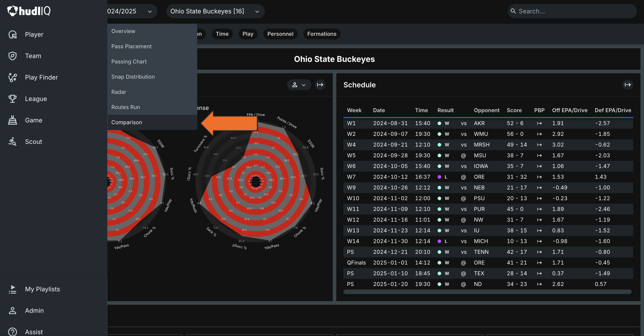This screenshot has width=644, height=336.
Task: Click the Assist question mark icon
Action: [13, 332]
